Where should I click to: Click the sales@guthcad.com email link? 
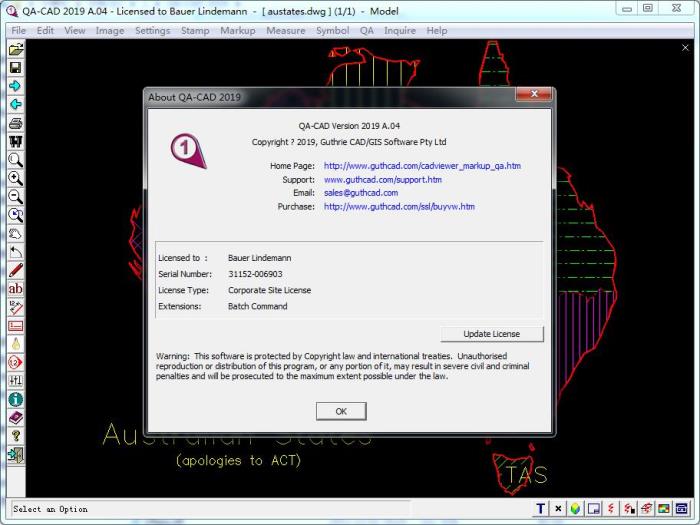[x=361, y=193]
